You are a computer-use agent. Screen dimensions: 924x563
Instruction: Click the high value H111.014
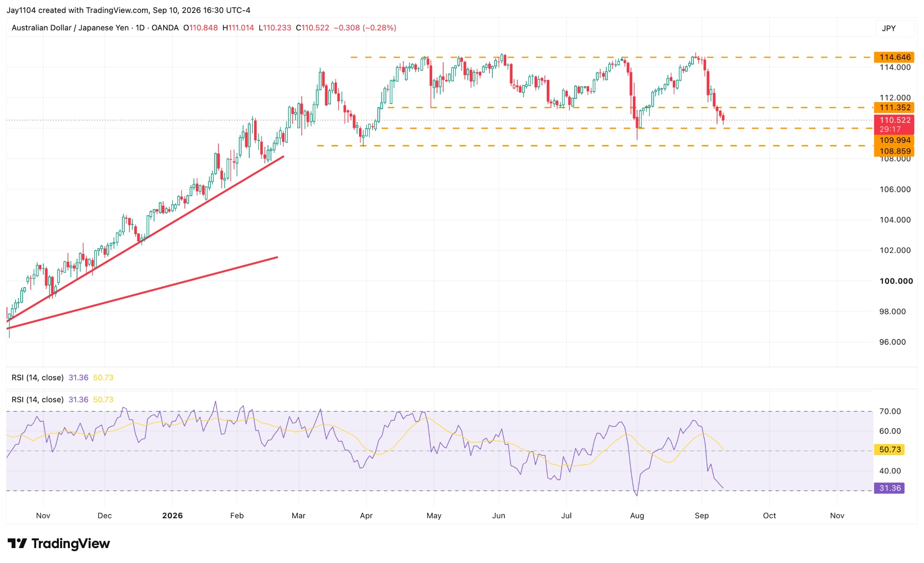coord(238,28)
